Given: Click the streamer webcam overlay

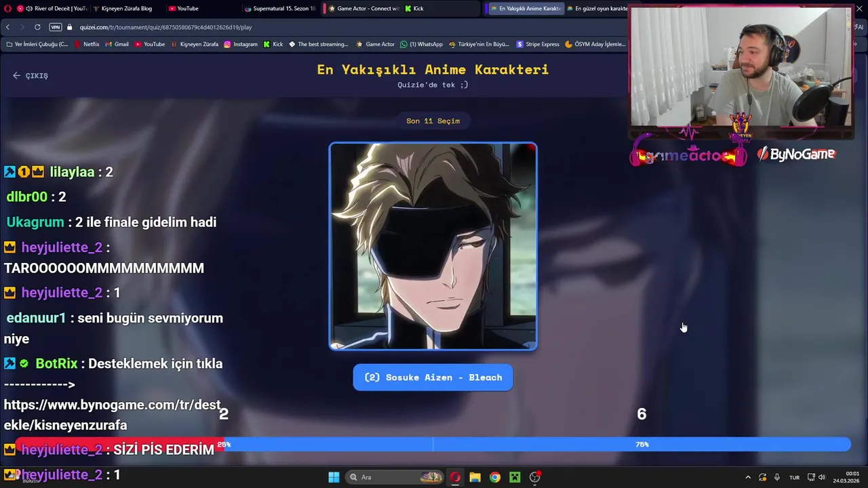Looking at the screenshot, I should pyautogui.click(x=741, y=66).
